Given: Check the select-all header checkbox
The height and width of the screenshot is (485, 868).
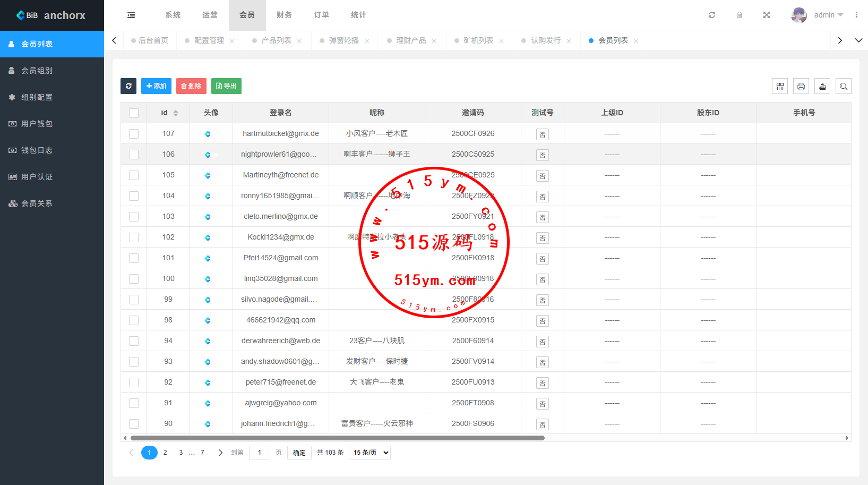Looking at the screenshot, I should click(x=134, y=113).
